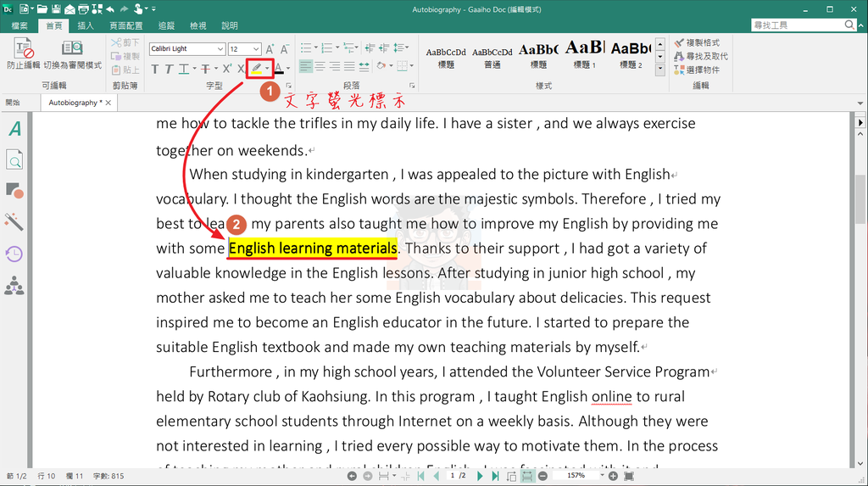Click the multilevel list icon
This screenshot has height=486, width=868.
[x=348, y=48]
